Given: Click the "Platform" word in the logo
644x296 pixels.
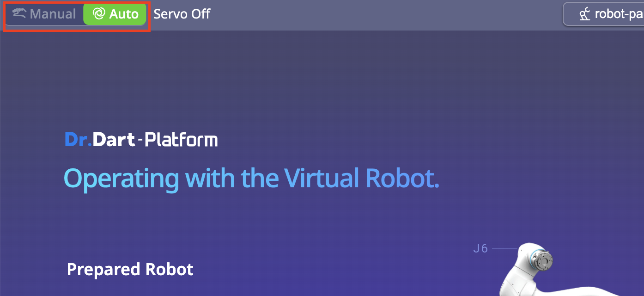Looking at the screenshot, I should (x=181, y=140).
